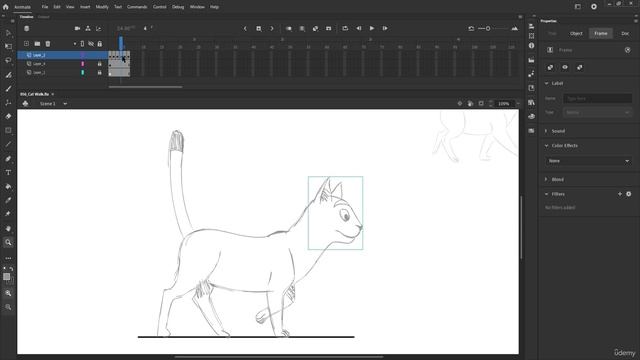
Task: Step back one frame
Action: [x=359, y=29]
